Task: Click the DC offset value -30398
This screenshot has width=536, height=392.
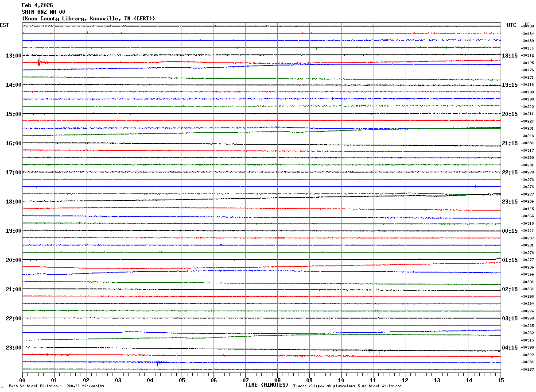Action: (x=528, y=348)
